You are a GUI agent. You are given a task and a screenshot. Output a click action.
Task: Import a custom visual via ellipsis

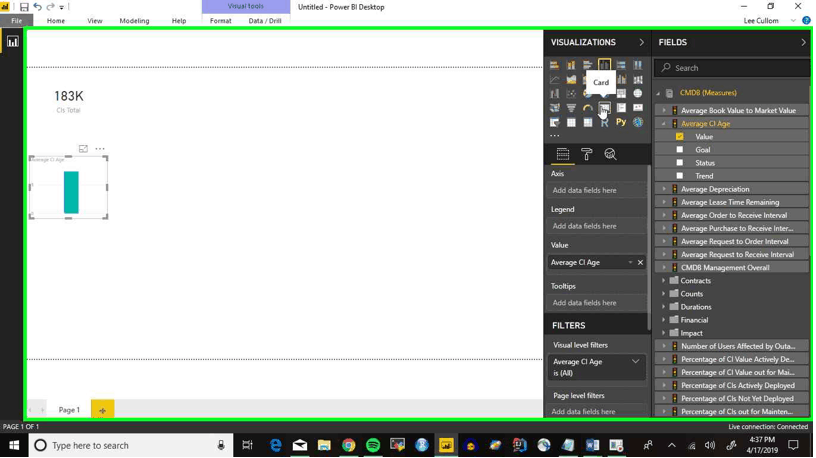[555, 136]
